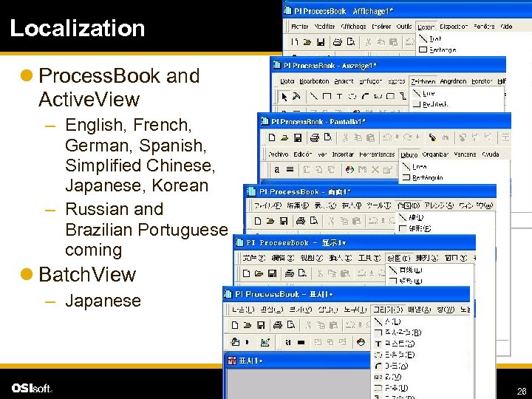Select the pointer arrow tool in Anzeige1
This screenshot has width=532, height=399.
click(x=284, y=97)
